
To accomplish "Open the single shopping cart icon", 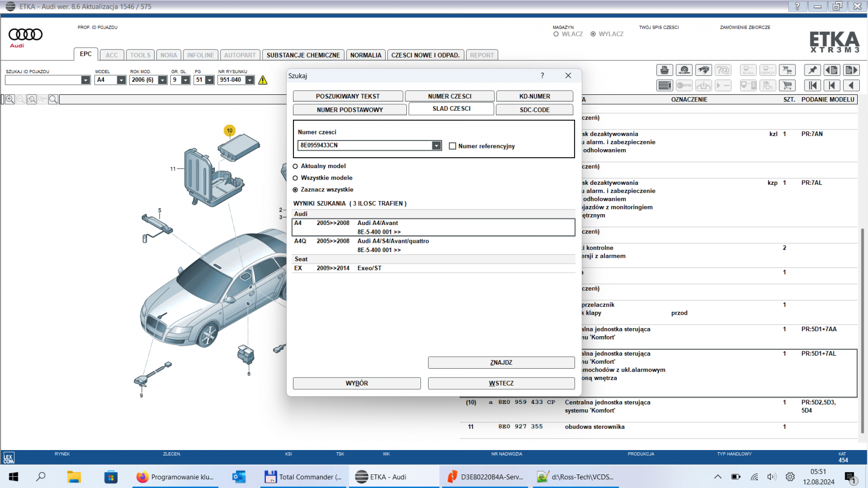I will 787,85.
